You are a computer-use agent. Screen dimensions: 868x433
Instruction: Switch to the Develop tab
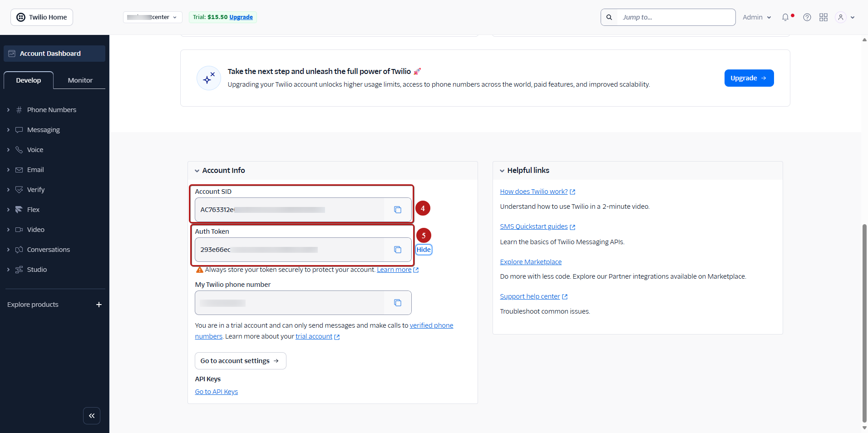29,80
